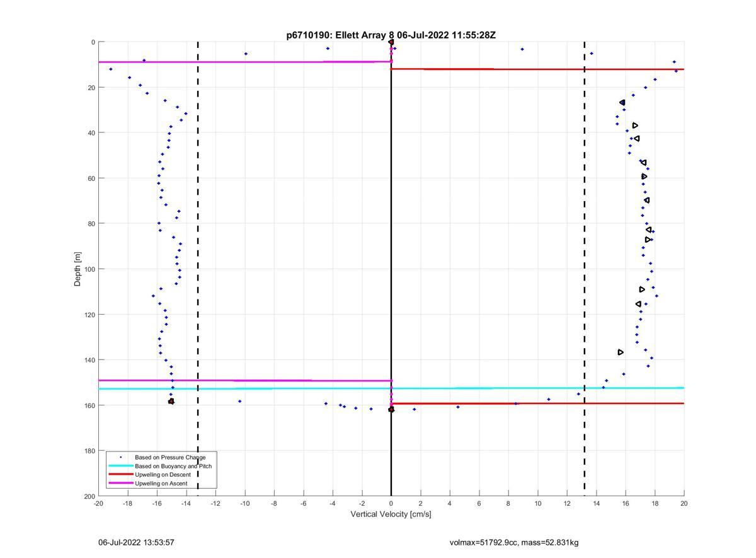Click x-axis tick label '8'
The height and width of the screenshot is (558, 756).
pyautogui.click(x=508, y=503)
